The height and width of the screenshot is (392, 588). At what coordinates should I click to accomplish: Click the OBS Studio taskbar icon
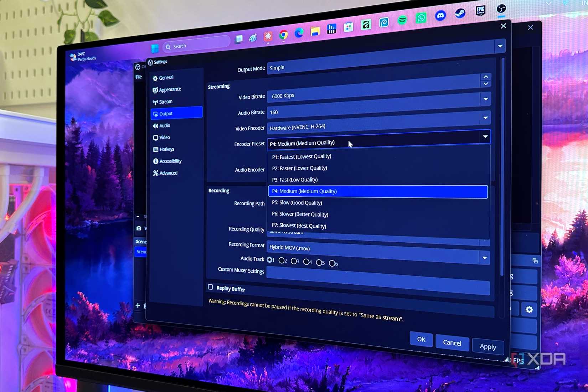pos(501,9)
